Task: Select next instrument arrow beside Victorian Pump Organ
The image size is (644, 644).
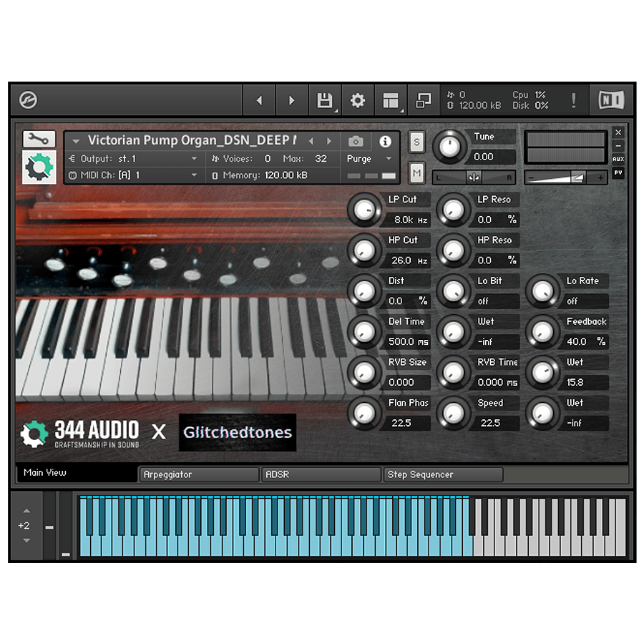Action: click(x=329, y=141)
